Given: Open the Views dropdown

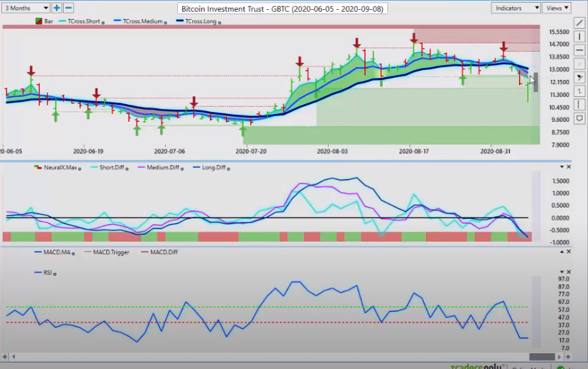Looking at the screenshot, I should tap(557, 8).
